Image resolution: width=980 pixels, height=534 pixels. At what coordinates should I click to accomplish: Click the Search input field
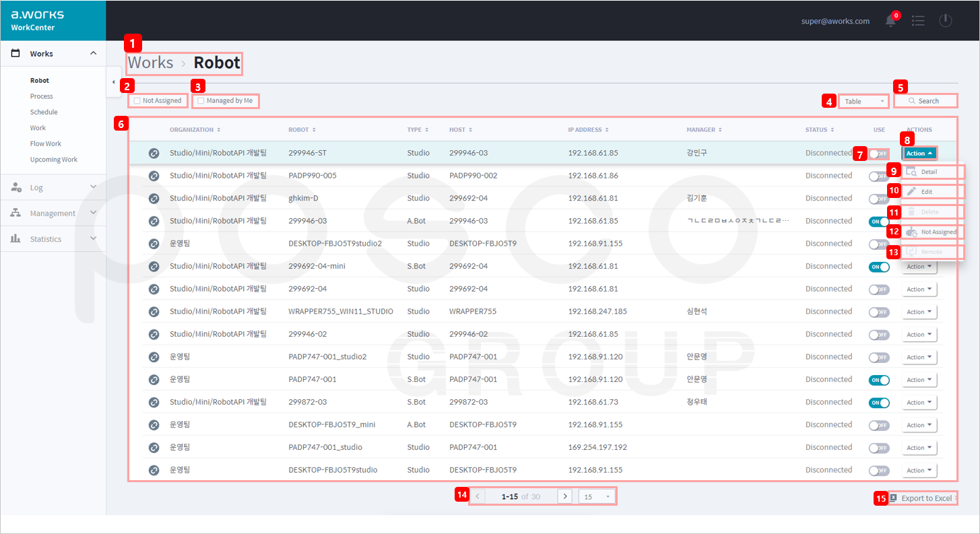tap(926, 101)
